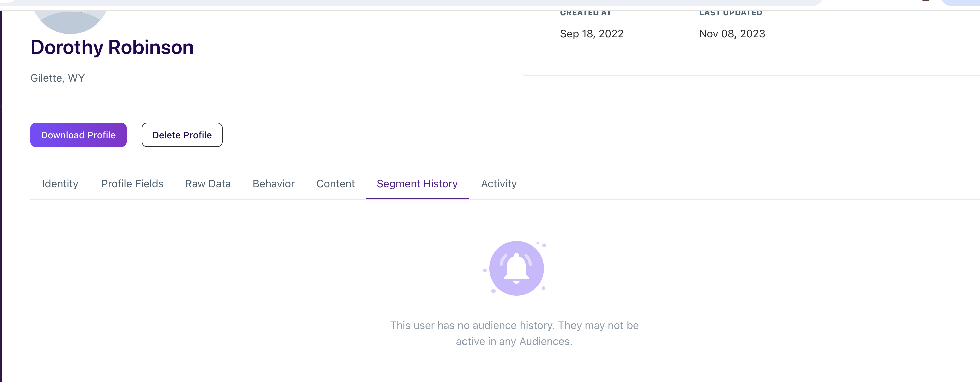This screenshot has height=382, width=980.
Task: Select the Raw Data tab
Action: coord(208,184)
